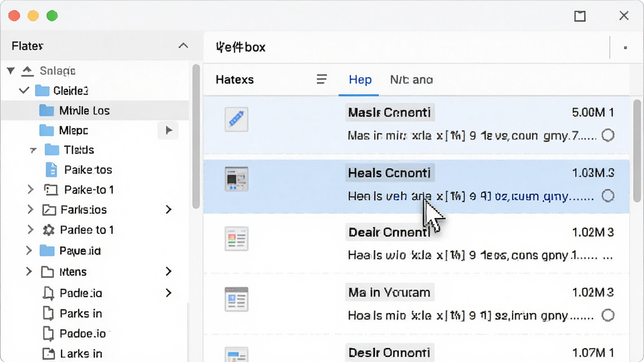This screenshot has width=644, height=362.
Task: Click the message list scrollbar
Action: pyautogui.click(x=637, y=151)
